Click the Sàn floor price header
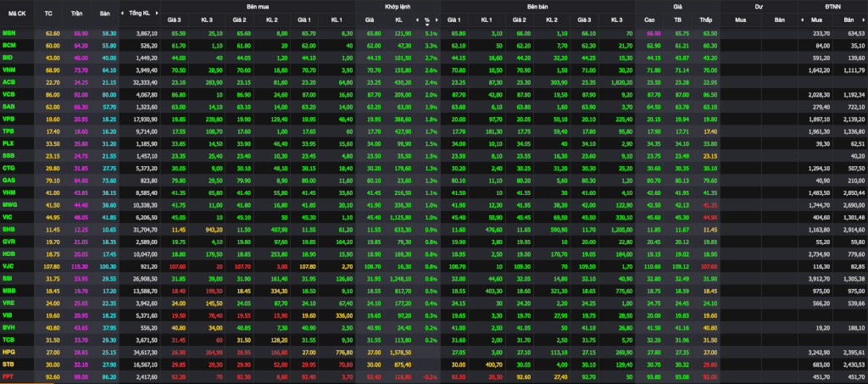 click(104, 13)
